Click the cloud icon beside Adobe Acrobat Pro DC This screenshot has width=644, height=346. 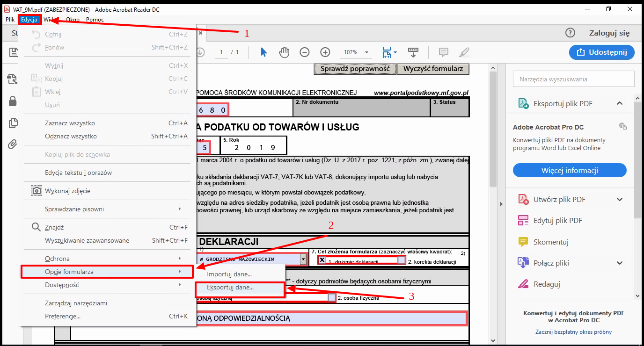[x=622, y=126]
